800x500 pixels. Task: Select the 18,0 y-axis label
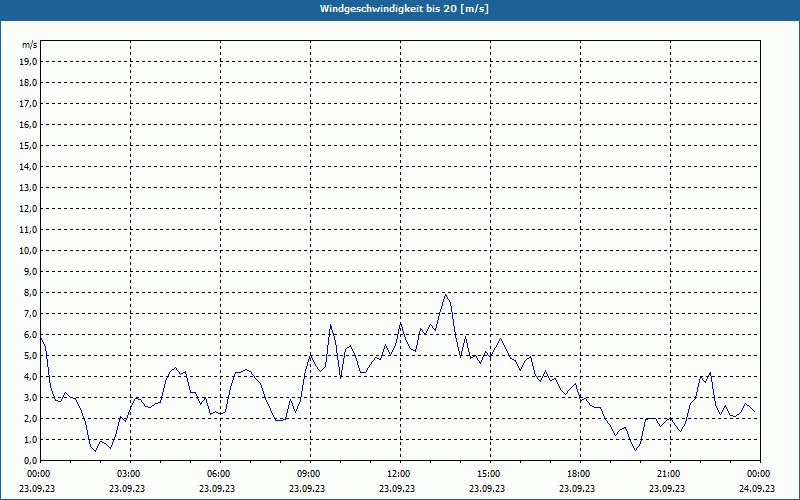pos(28,83)
